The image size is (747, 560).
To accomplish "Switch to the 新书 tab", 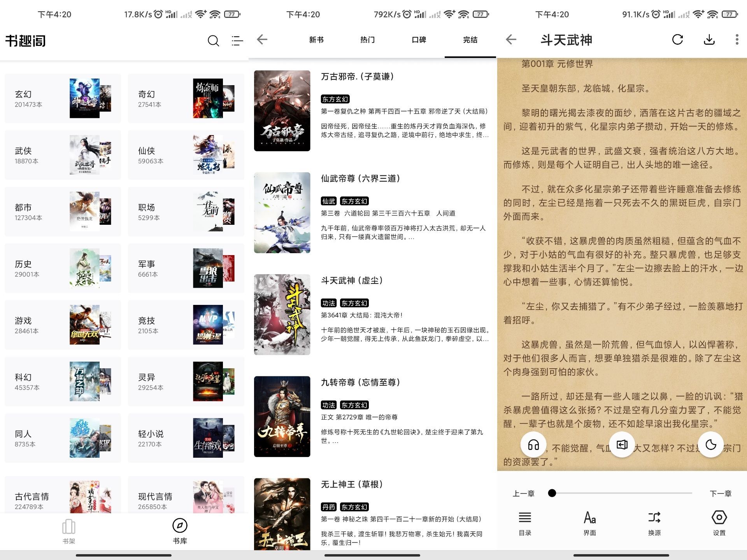I will 316,40.
